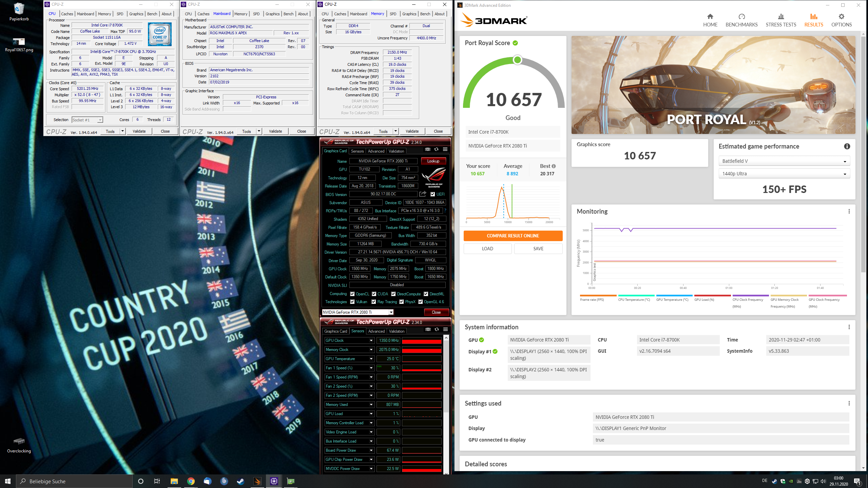Open File Explorer from the taskbar
Screen dimensions: 868x488
click(174, 481)
